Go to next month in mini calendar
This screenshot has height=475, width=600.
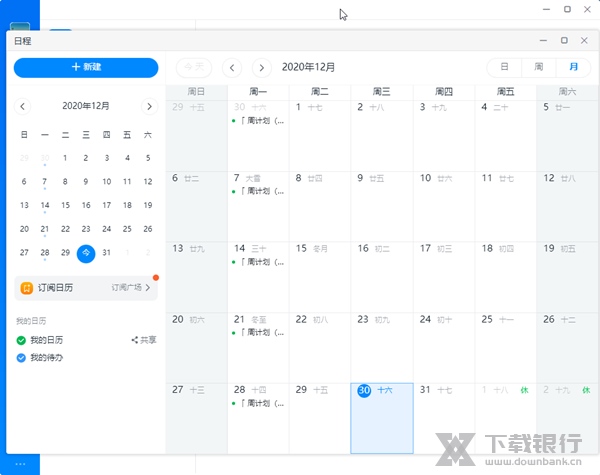[x=149, y=106]
